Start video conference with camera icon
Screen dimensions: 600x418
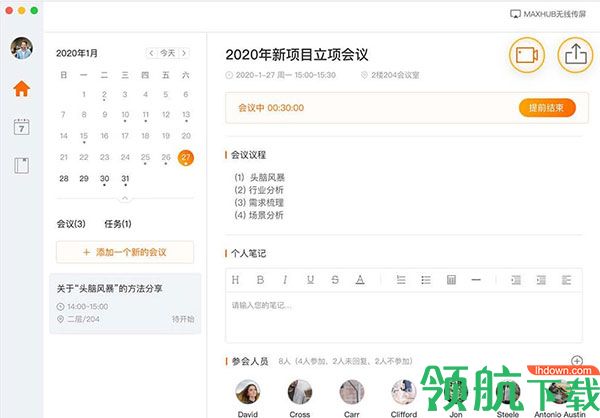coord(527,55)
